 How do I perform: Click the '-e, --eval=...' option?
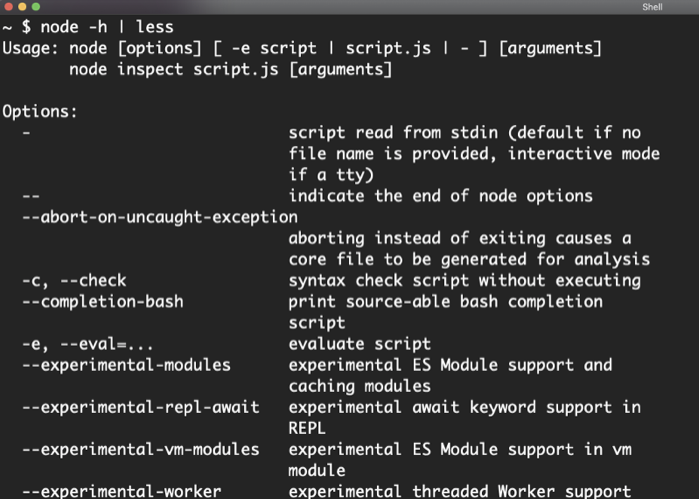88,344
